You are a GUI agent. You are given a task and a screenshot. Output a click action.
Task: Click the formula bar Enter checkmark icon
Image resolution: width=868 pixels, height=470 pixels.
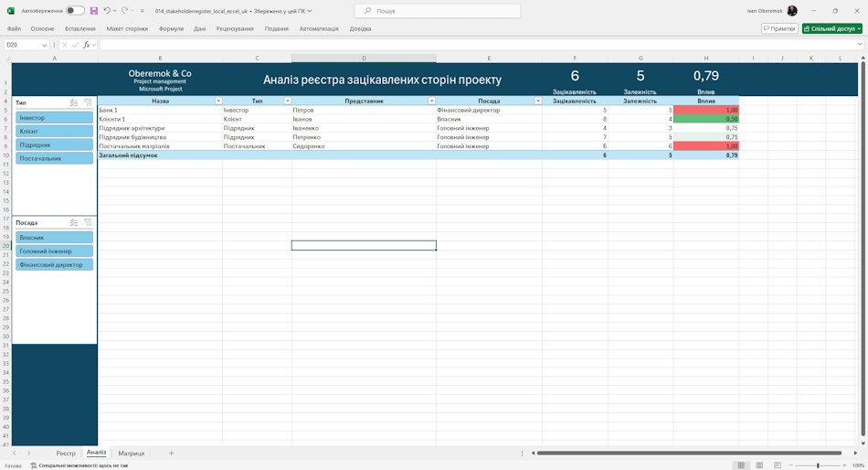[x=75, y=45]
